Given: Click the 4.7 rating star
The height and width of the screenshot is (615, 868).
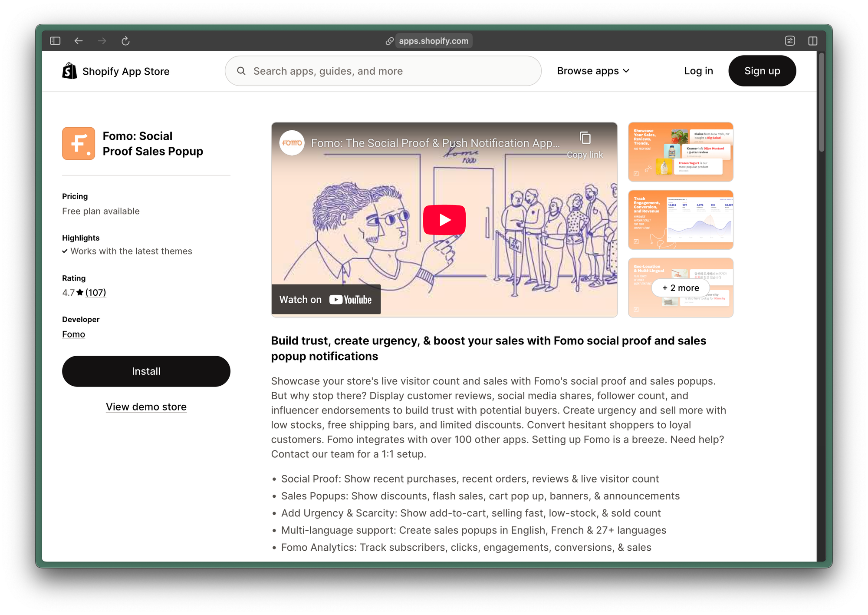Looking at the screenshot, I should point(80,292).
